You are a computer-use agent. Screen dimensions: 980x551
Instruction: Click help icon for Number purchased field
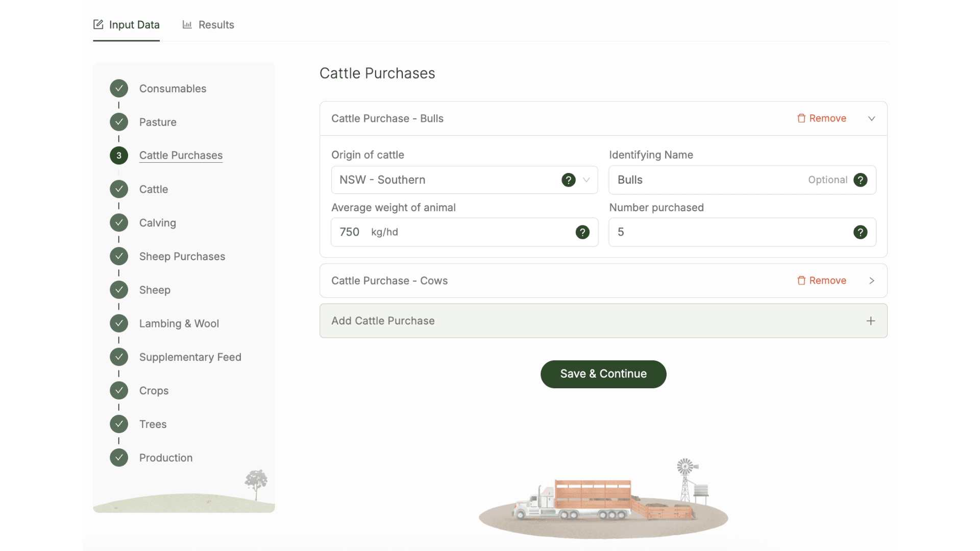(x=860, y=232)
